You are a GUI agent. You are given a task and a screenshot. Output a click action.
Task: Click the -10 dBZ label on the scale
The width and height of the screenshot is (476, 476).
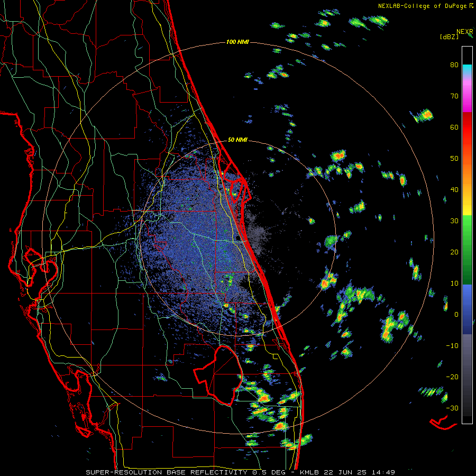coord(452,345)
